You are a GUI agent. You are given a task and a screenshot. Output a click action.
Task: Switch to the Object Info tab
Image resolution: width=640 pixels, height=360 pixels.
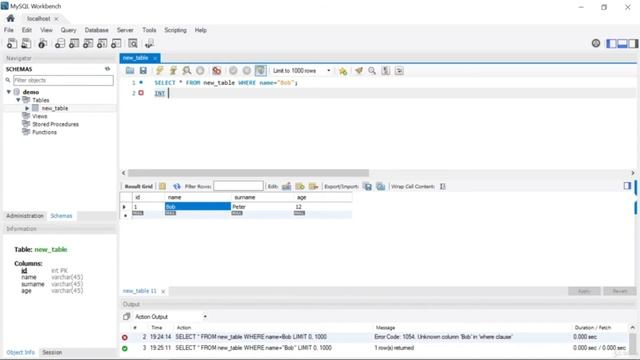click(20, 352)
